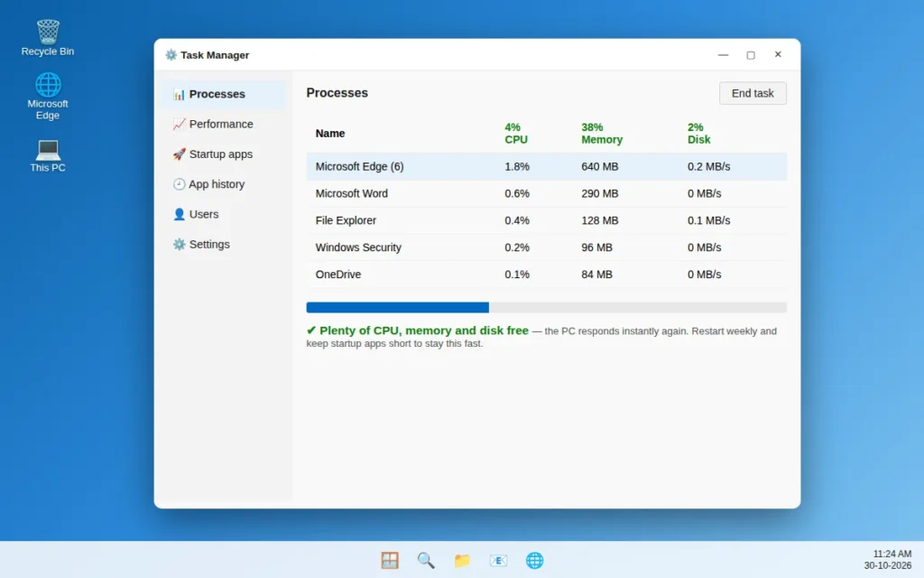Image resolution: width=924 pixels, height=578 pixels.
Task: Select the Windows Security process row
Action: (546, 247)
